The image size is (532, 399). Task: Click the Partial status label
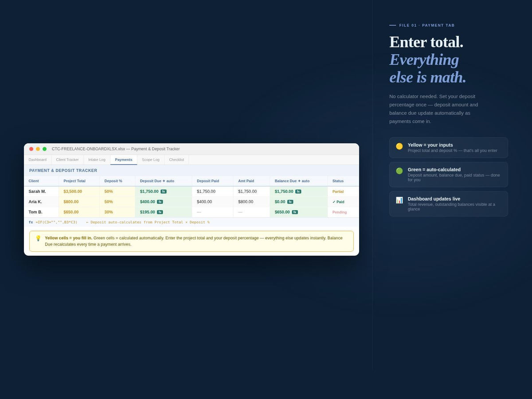[338, 192]
